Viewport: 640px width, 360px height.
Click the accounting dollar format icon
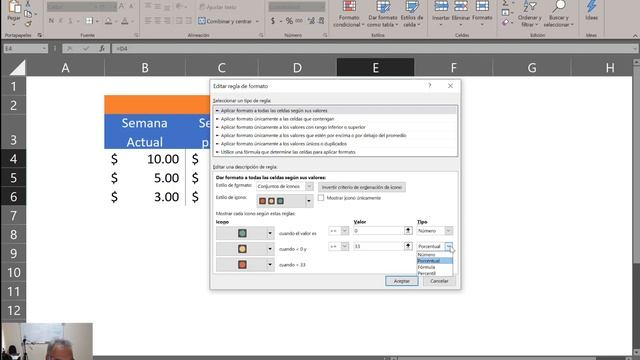pyautogui.click(x=273, y=21)
